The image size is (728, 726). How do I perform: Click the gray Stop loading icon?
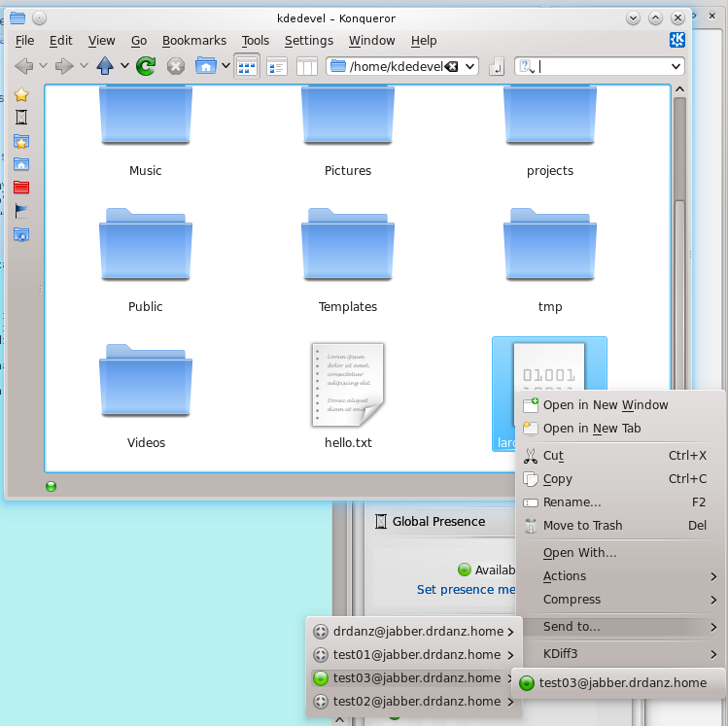click(x=176, y=66)
